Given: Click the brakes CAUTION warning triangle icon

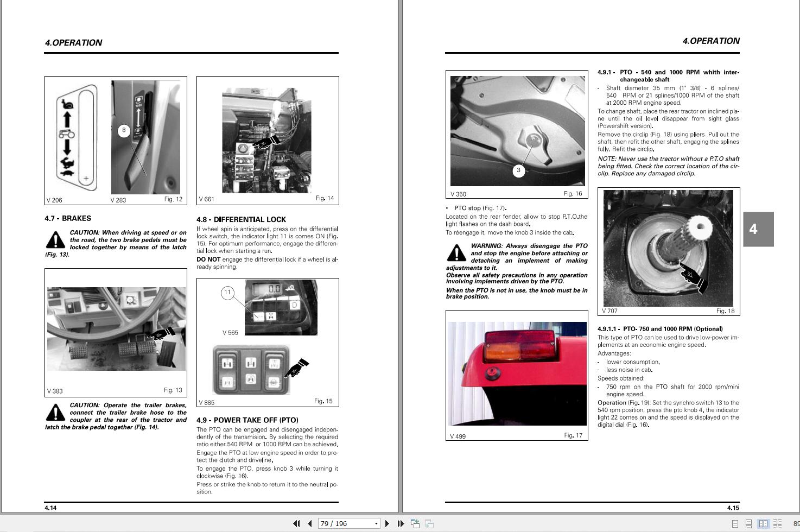Looking at the screenshot, I should (55, 239).
